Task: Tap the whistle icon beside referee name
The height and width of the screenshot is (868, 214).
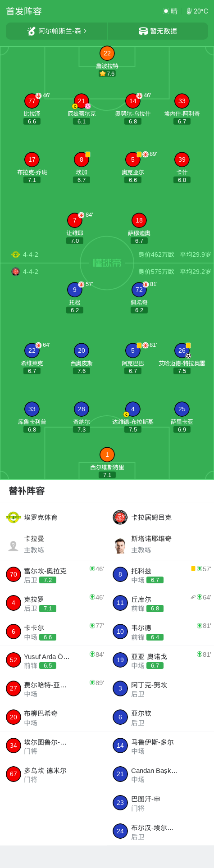Action: (x=31, y=31)
